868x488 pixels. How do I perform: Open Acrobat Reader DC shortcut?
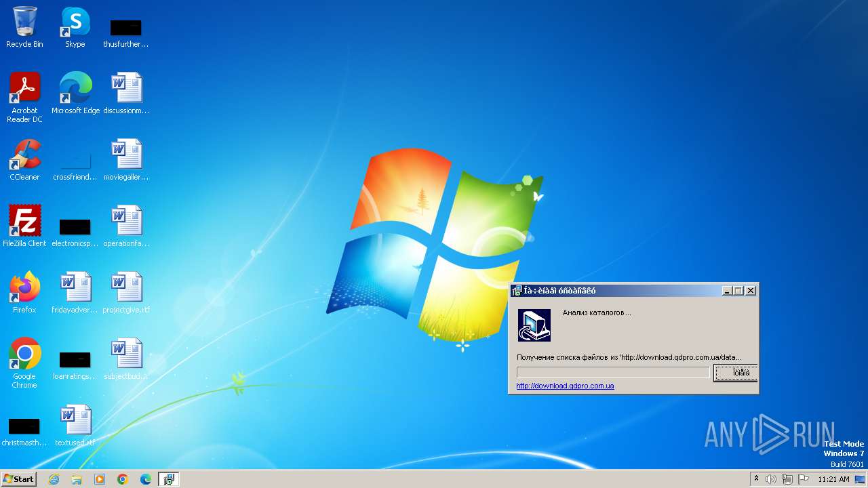pos(24,97)
